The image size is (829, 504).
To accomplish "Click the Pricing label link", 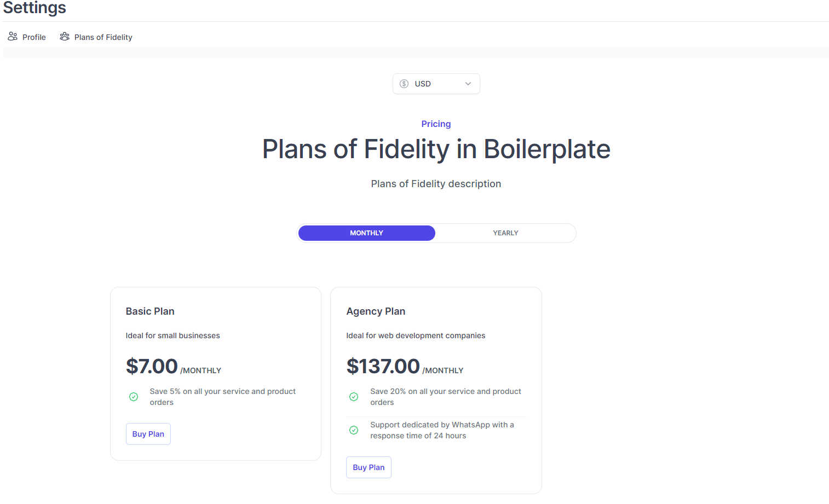I will click(x=436, y=124).
